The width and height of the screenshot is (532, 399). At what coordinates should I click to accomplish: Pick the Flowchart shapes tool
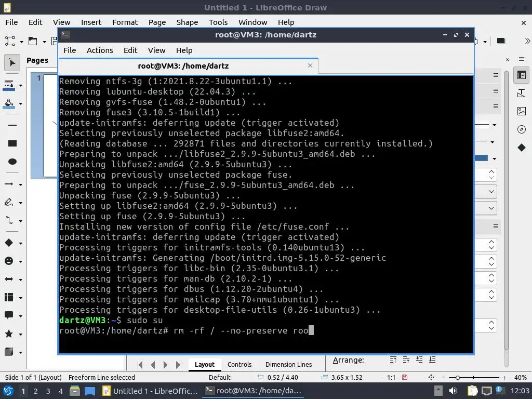(9, 298)
